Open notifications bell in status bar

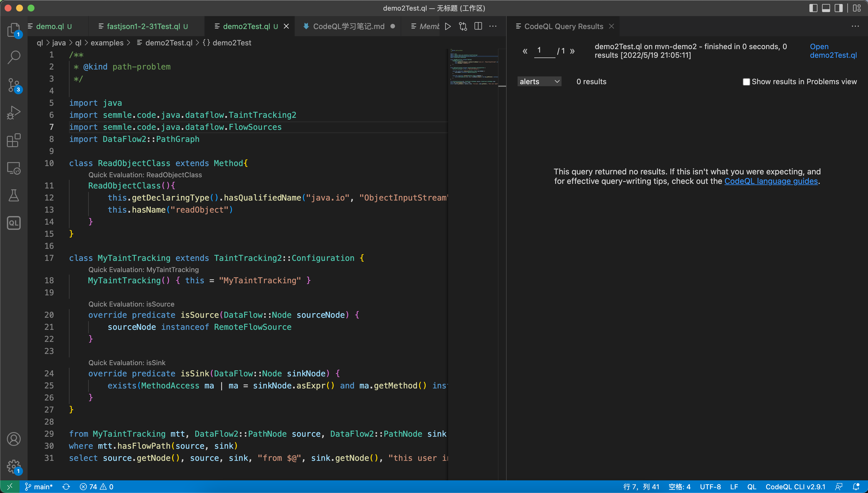(x=856, y=487)
